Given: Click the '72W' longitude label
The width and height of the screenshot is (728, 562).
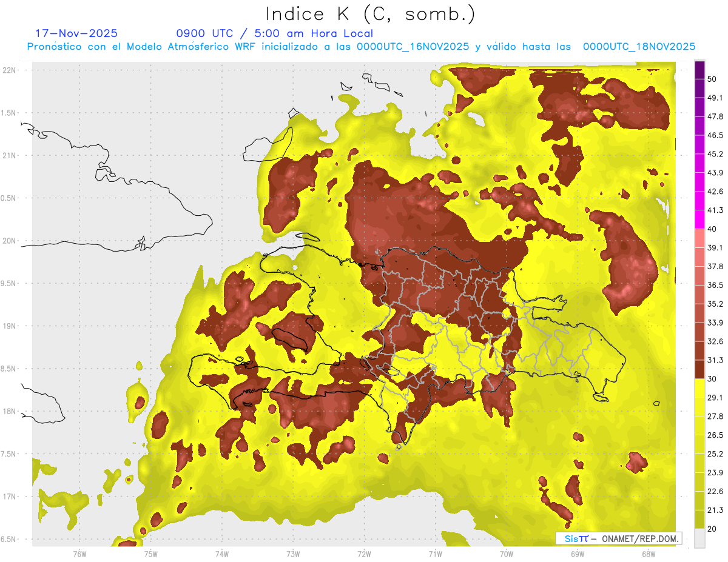Looking at the screenshot, I should pos(364,554).
